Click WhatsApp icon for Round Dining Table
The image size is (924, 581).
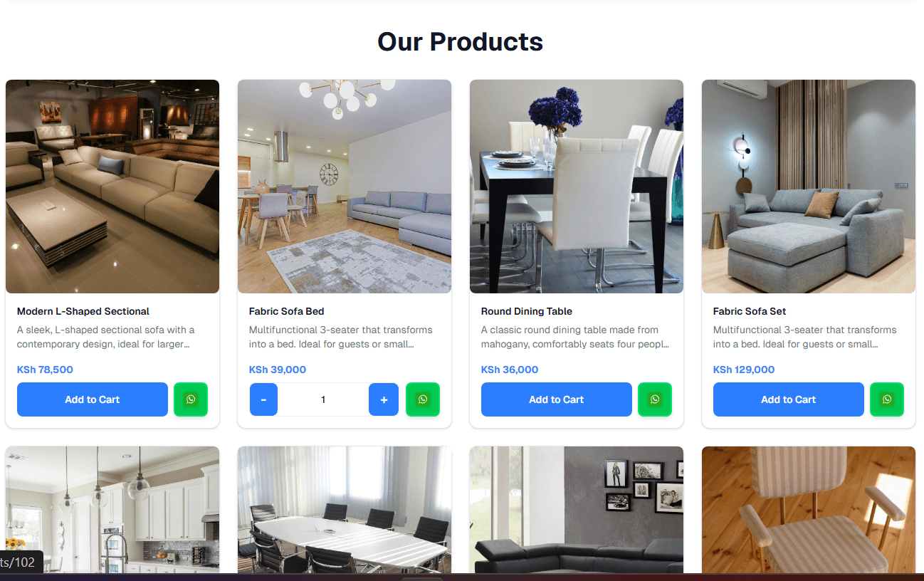tap(655, 399)
